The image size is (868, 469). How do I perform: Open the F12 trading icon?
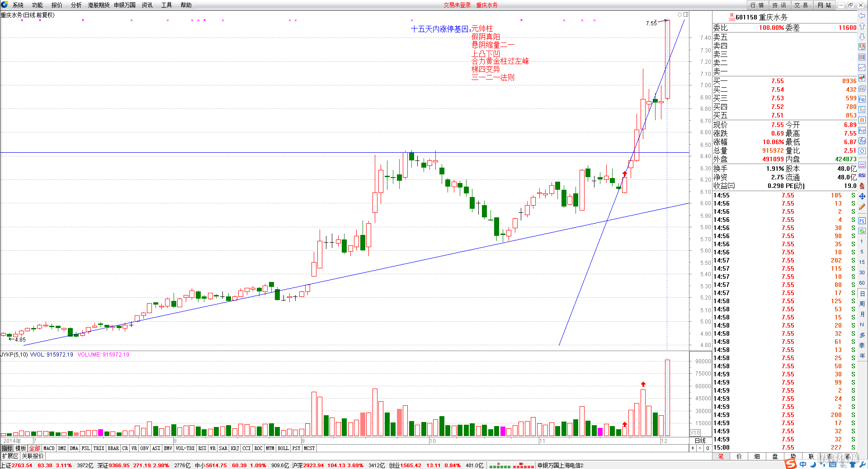point(862,130)
